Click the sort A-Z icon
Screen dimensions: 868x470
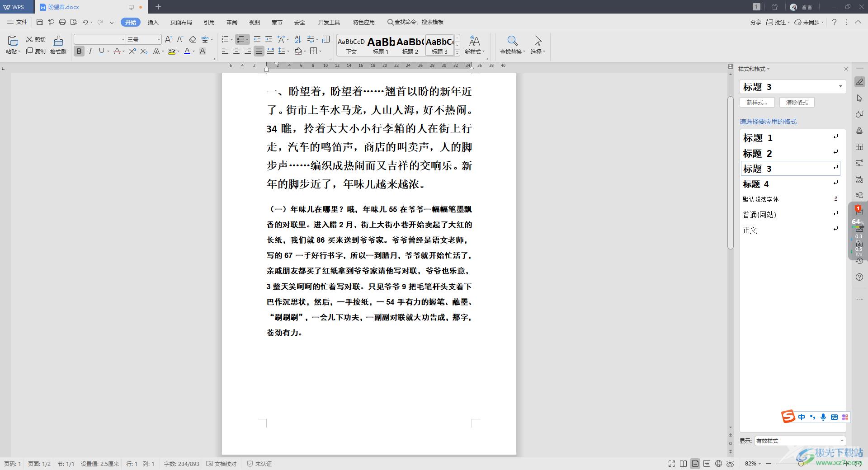[x=297, y=40]
